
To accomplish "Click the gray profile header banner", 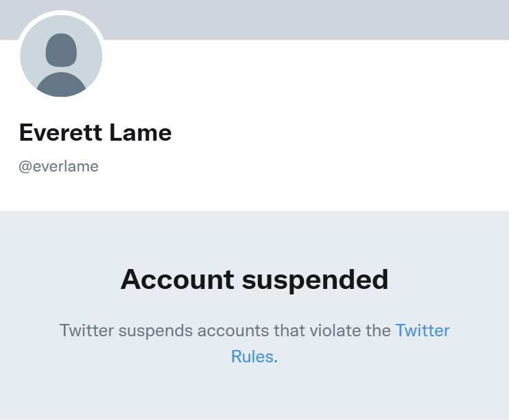I will click(309, 19).
